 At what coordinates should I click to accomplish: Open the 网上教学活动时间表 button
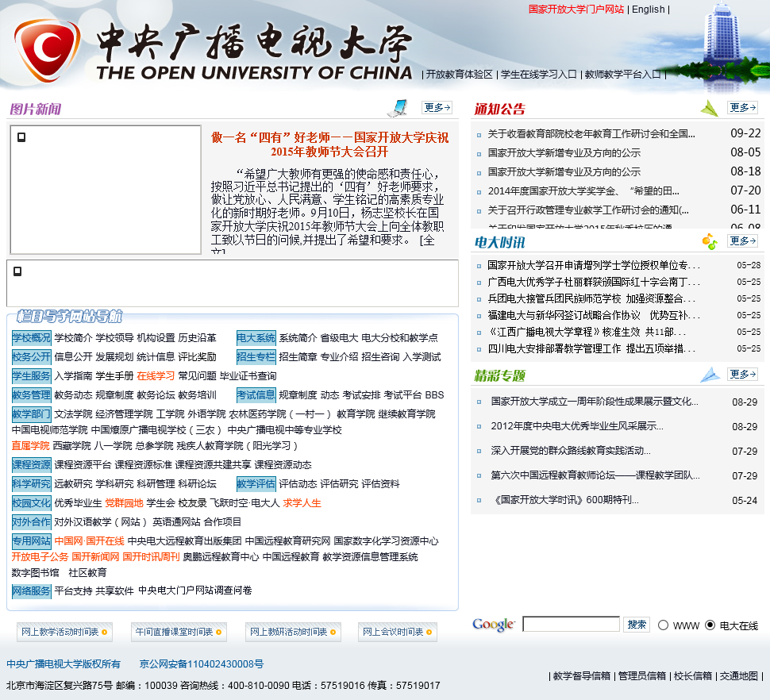[x=64, y=632]
